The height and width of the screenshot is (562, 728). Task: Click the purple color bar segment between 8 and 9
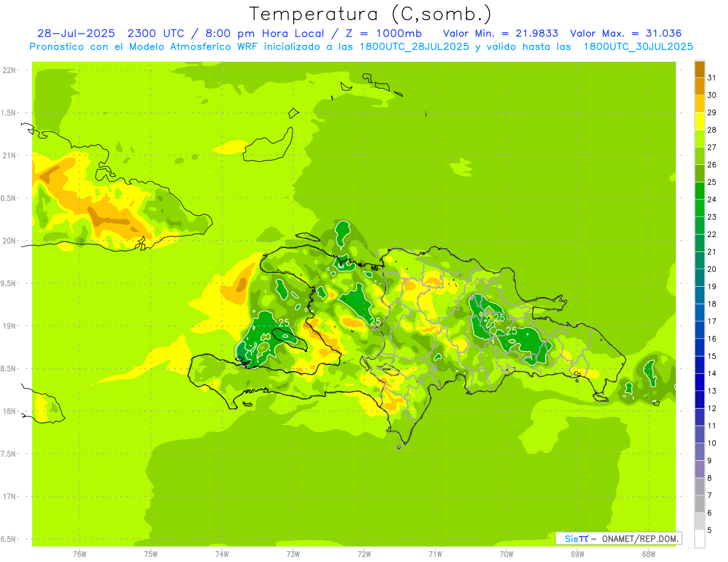coord(699,469)
